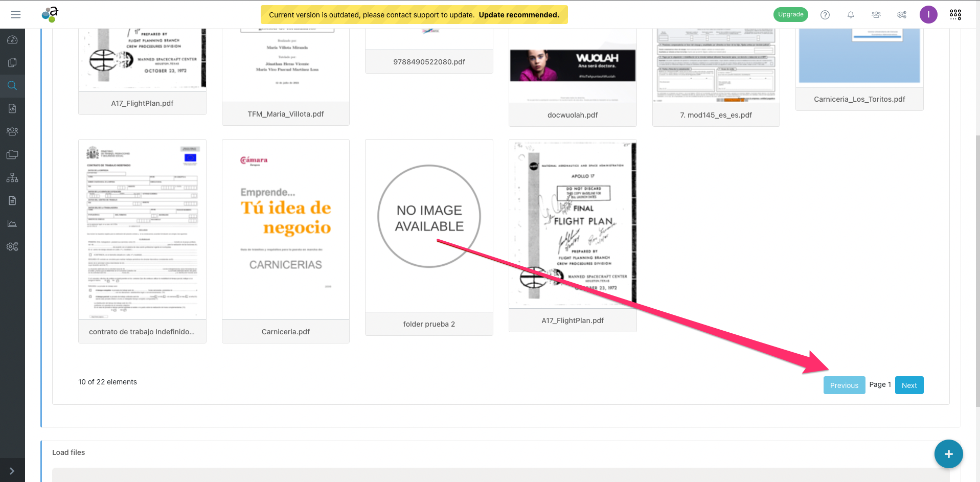Open the purple user avatar menu
The height and width of the screenshot is (482, 980).
[x=928, y=15]
